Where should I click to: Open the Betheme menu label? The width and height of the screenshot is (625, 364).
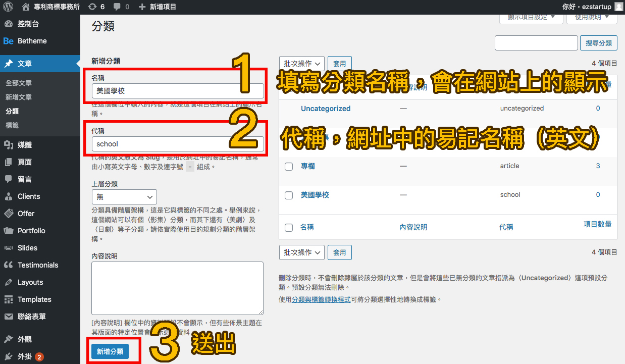(32, 41)
